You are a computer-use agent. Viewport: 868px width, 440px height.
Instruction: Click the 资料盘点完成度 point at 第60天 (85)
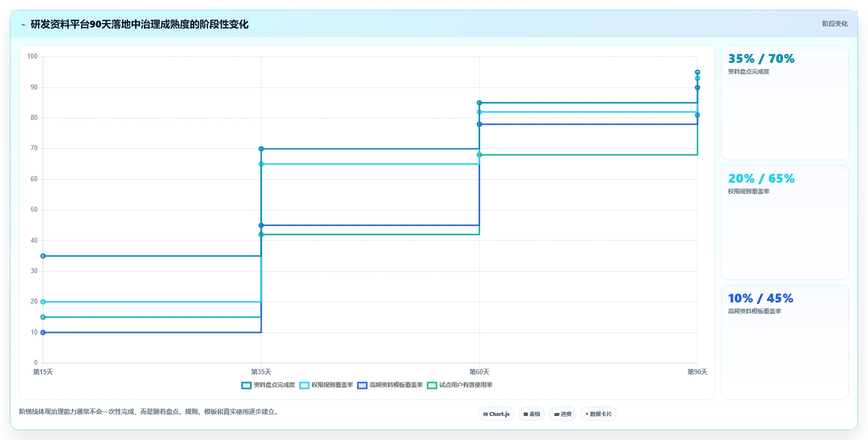pos(479,103)
